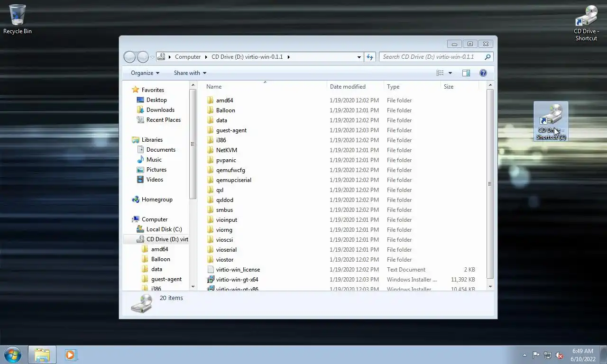Screen dimensions: 607x364
Task: Sort by the Type column header
Action: (x=412, y=87)
